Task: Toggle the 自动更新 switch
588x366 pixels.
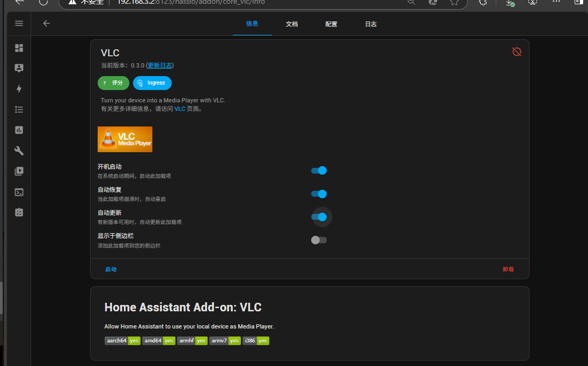Action: [319, 217]
